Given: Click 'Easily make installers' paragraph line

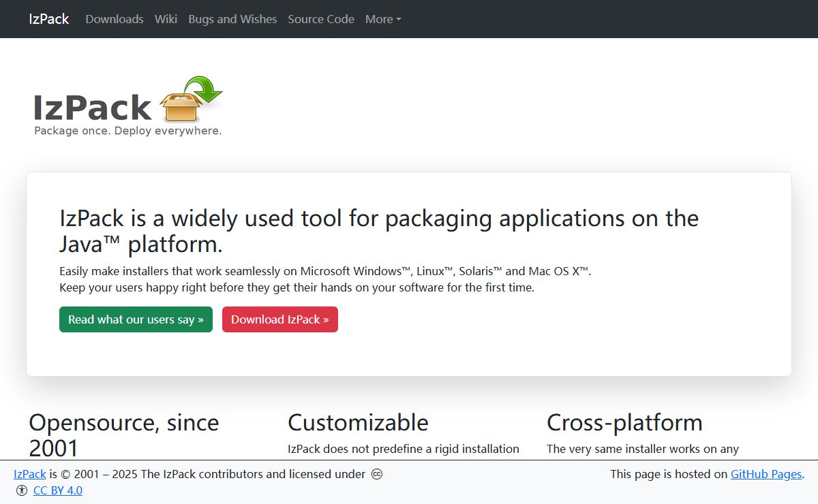Looking at the screenshot, I should (x=326, y=270).
